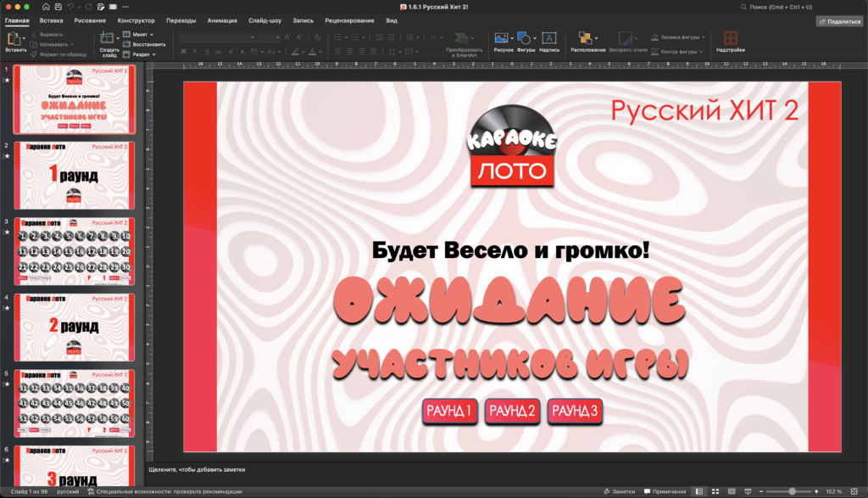868x498 pixels.
Task: Toggle Заметки notes pane
Action: point(619,491)
